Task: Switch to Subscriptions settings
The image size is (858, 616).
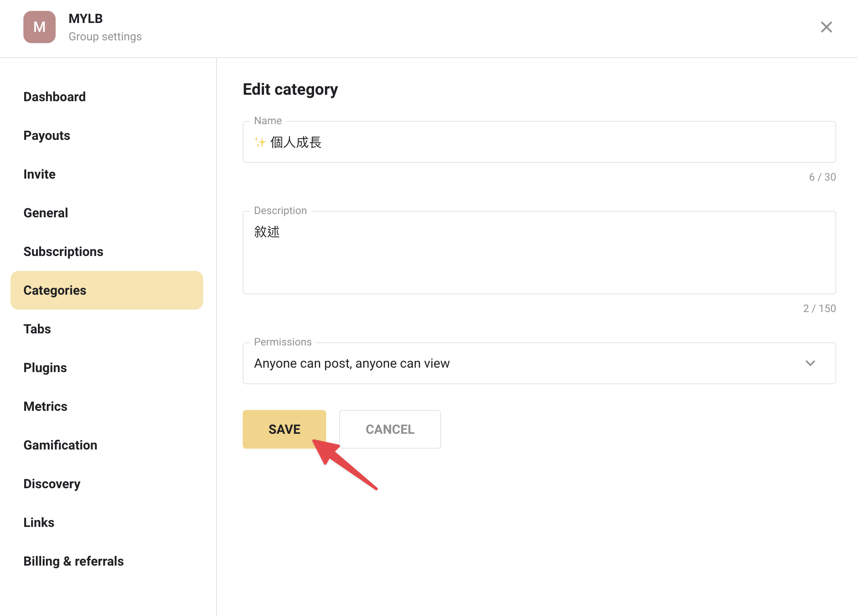Action: point(63,252)
